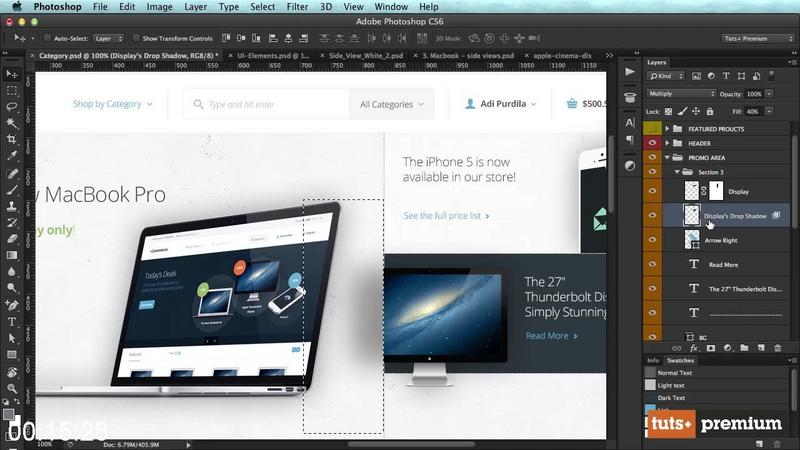Screen dimensions: 800x450
Task: Open the Multiply blend mode dropdown
Action: pos(681,94)
